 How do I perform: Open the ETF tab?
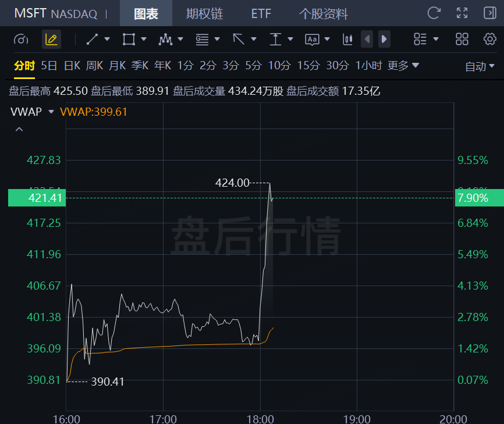261,13
